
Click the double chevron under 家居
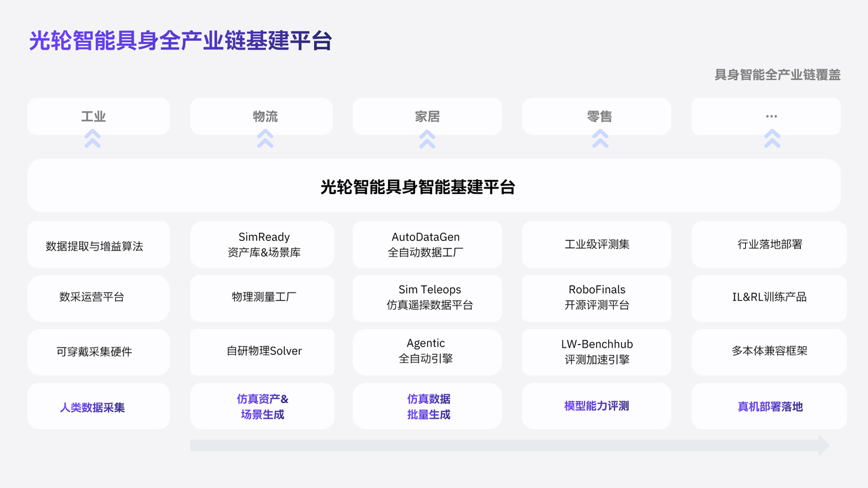427,139
